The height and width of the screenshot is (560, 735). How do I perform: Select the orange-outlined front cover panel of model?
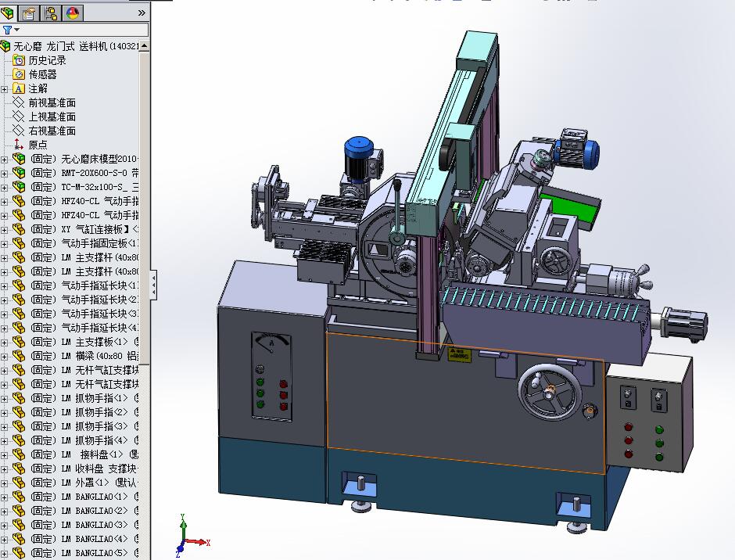(465, 404)
